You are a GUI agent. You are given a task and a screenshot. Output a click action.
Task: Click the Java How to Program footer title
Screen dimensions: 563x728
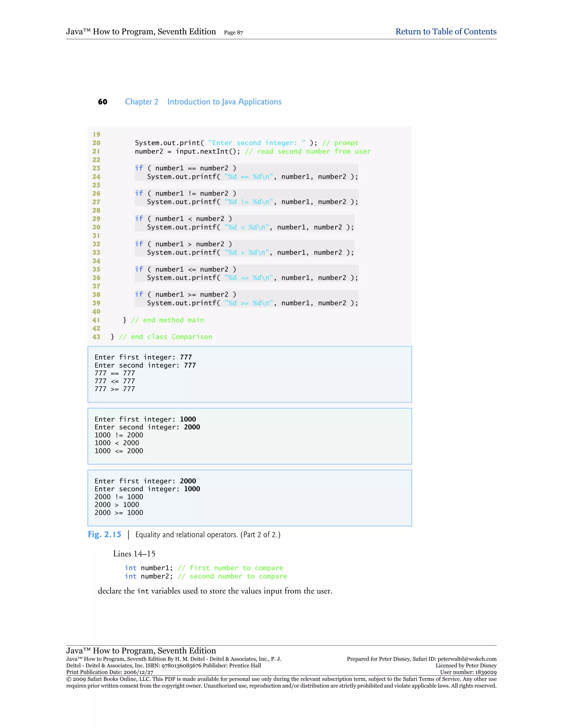pos(141,650)
